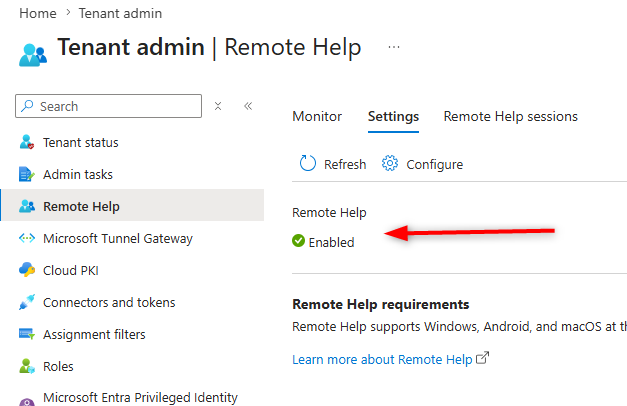Open Microsoft Entra Privileged Identity item
Image resolution: width=627 pixels, height=406 pixels.
coord(140,398)
